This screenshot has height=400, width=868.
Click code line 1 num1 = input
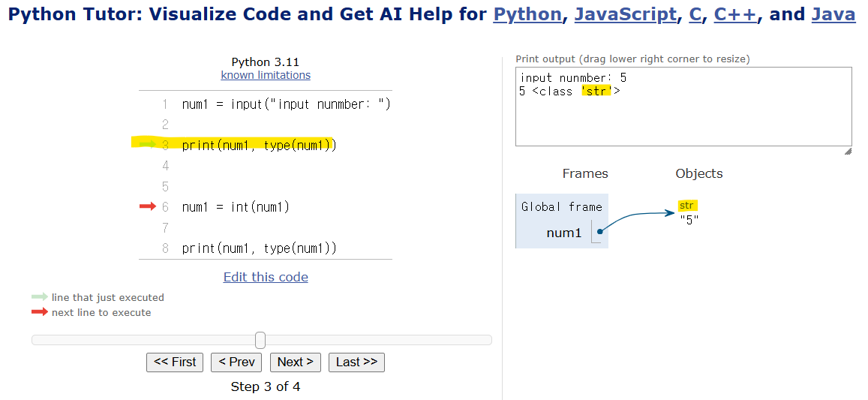click(x=286, y=104)
